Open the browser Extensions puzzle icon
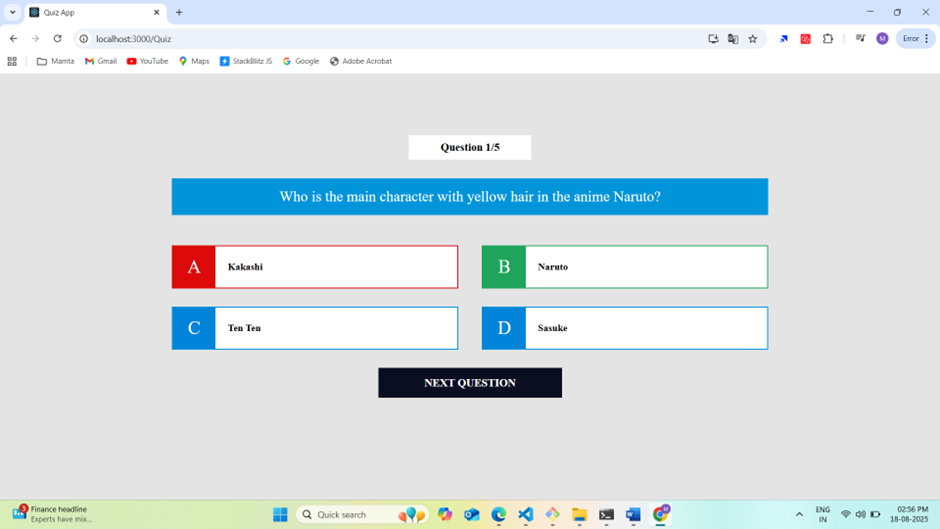Image resolution: width=940 pixels, height=529 pixels. [x=828, y=39]
